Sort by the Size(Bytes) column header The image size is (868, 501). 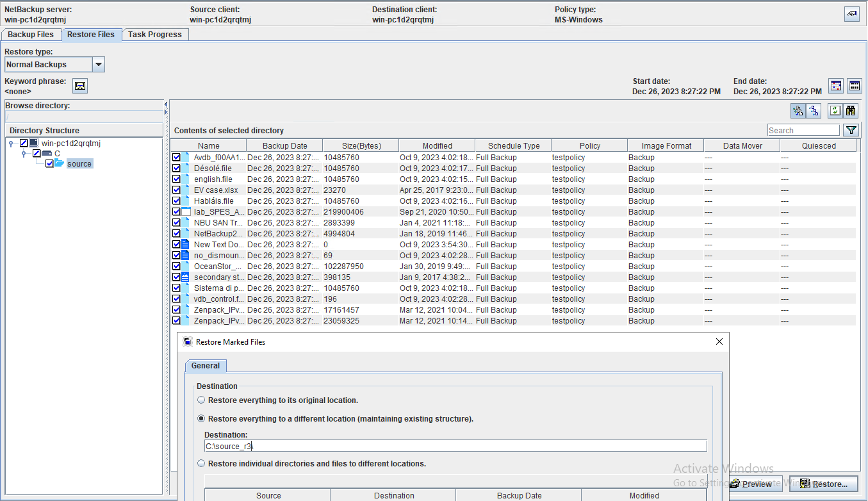[x=361, y=145]
